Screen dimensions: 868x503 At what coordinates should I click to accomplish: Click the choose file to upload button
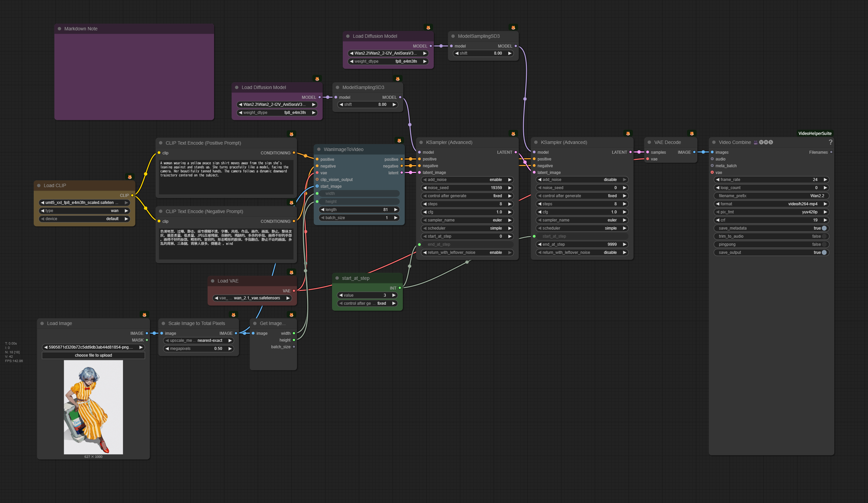93,356
